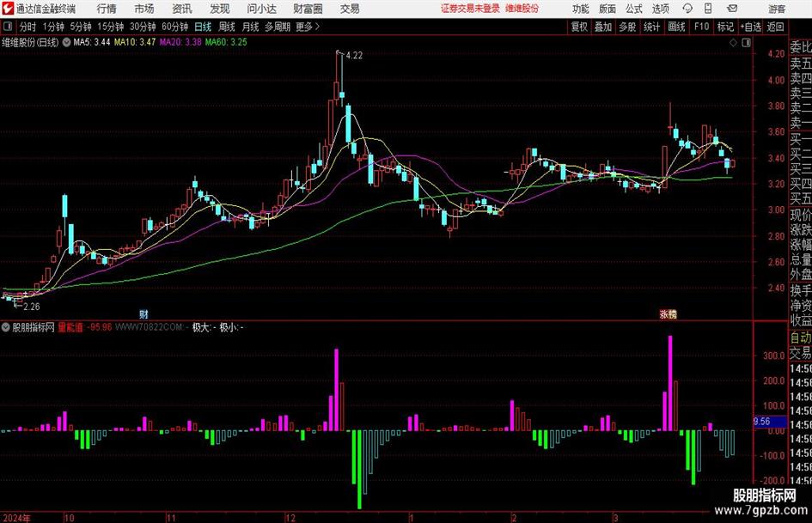Click the MA20: 3.38 value

point(180,42)
